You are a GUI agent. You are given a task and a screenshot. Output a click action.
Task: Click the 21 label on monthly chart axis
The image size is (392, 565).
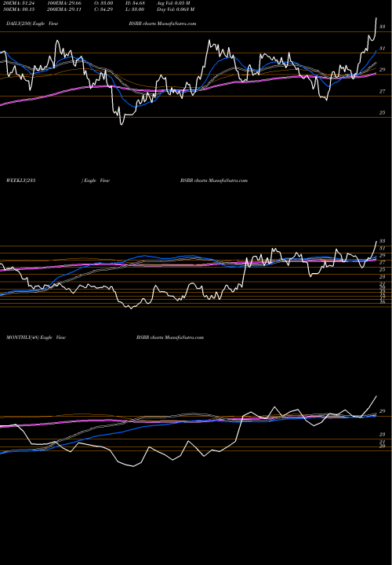[383, 442]
